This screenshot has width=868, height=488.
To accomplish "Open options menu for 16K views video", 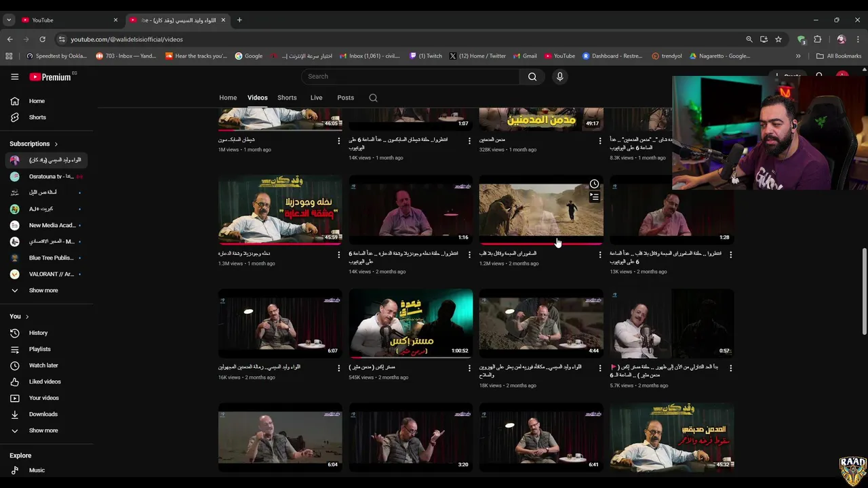I will (339, 368).
